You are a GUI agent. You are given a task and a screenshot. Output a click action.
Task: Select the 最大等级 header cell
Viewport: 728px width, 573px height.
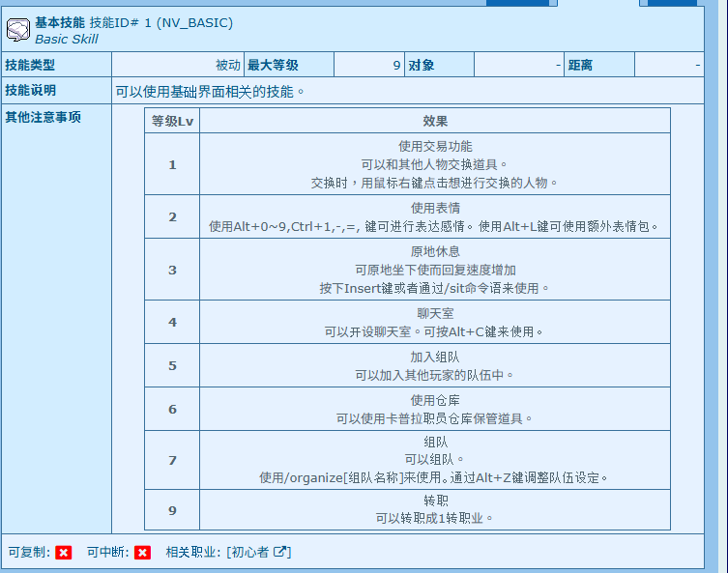[274, 66]
